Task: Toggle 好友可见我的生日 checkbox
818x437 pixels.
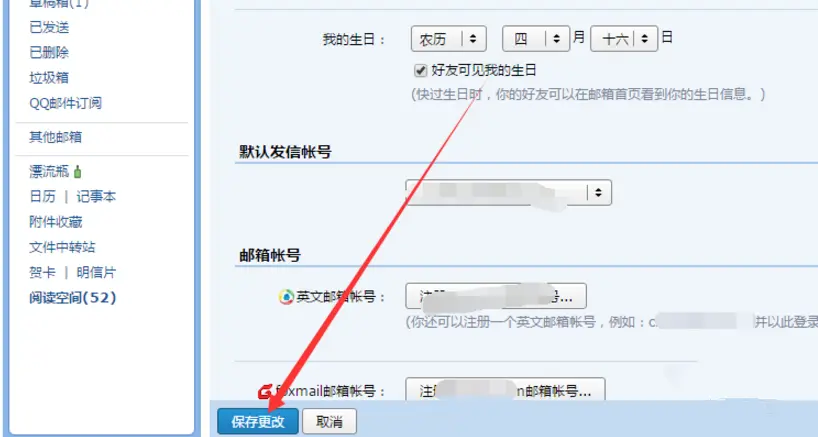Action: coord(420,70)
